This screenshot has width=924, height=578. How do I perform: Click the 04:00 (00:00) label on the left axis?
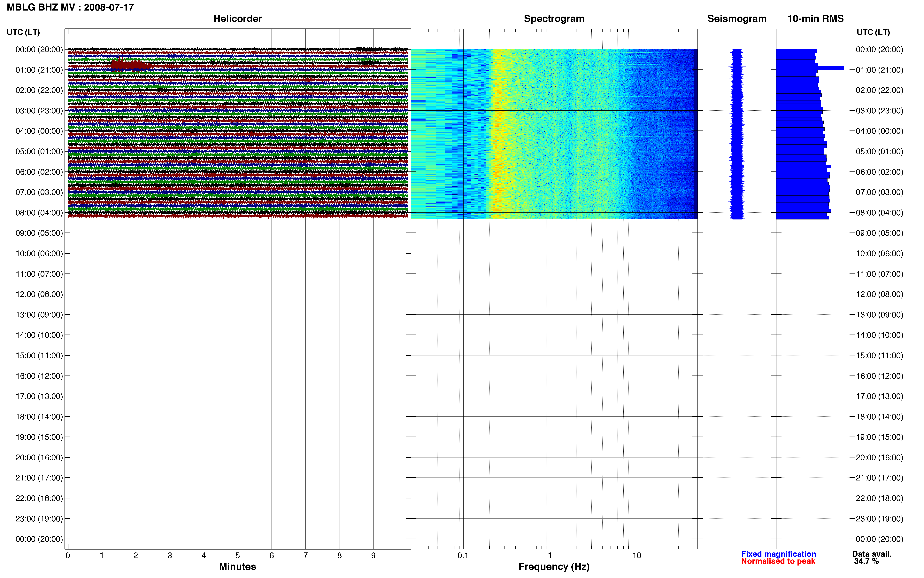39,131
